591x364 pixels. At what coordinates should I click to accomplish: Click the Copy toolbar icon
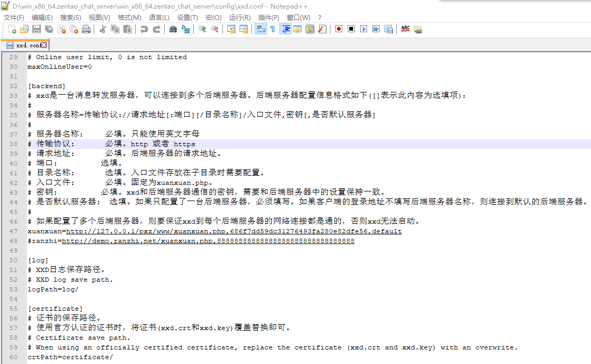point(115,30)
